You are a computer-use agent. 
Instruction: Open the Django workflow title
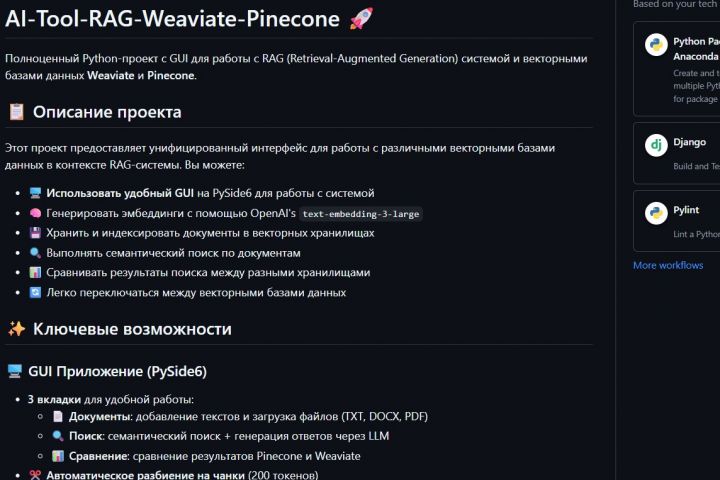689,142
